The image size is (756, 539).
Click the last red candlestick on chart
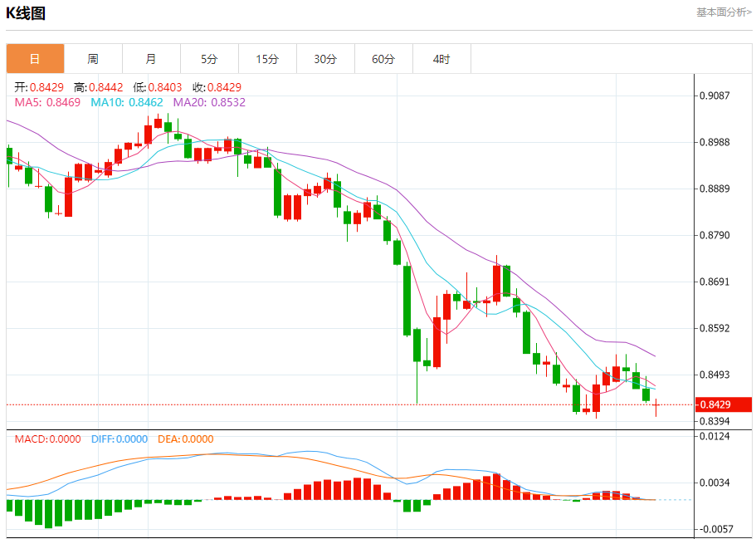(x=656, y=408)
